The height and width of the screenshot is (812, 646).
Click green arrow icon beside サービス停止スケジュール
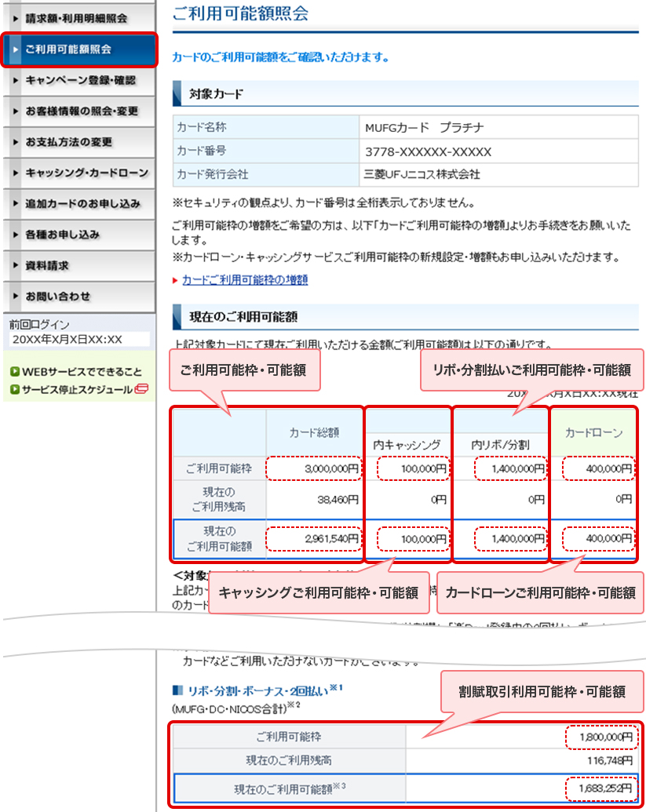[x=15, y=389]
